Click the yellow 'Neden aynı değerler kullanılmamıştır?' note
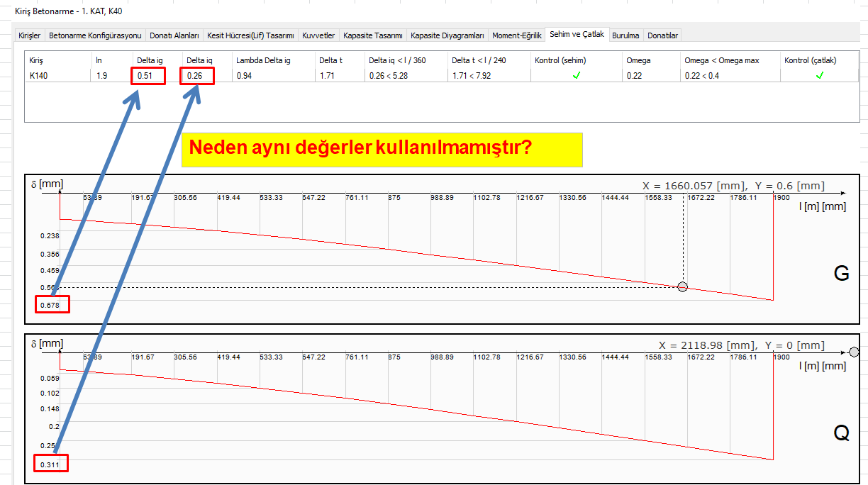The width and height of the screenshot is (868, 485). [x=382, y=150]
